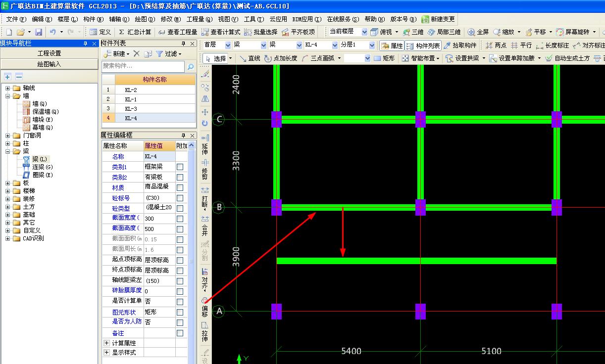Click the search magnifier in component list
The height and width of the screenshot is (364, 605).
190,66
